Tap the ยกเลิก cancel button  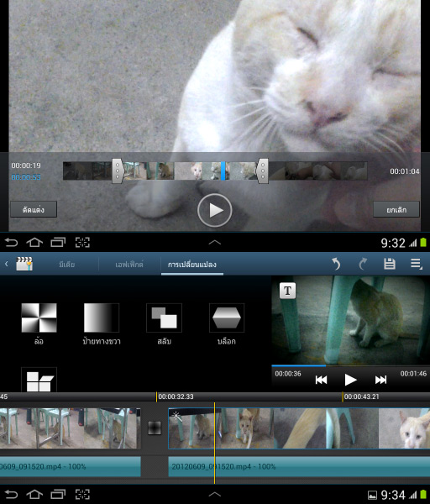pyautogui.click(x=396, y=209)
